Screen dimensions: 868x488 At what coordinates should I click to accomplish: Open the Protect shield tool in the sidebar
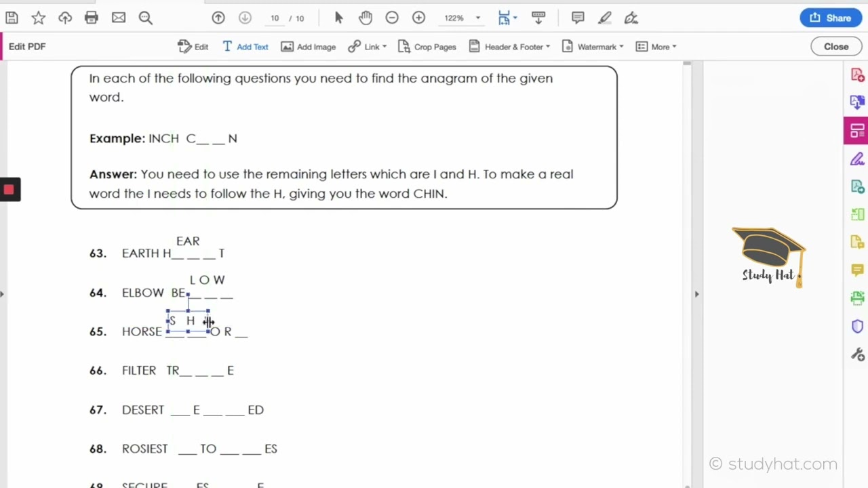point(857,327)
